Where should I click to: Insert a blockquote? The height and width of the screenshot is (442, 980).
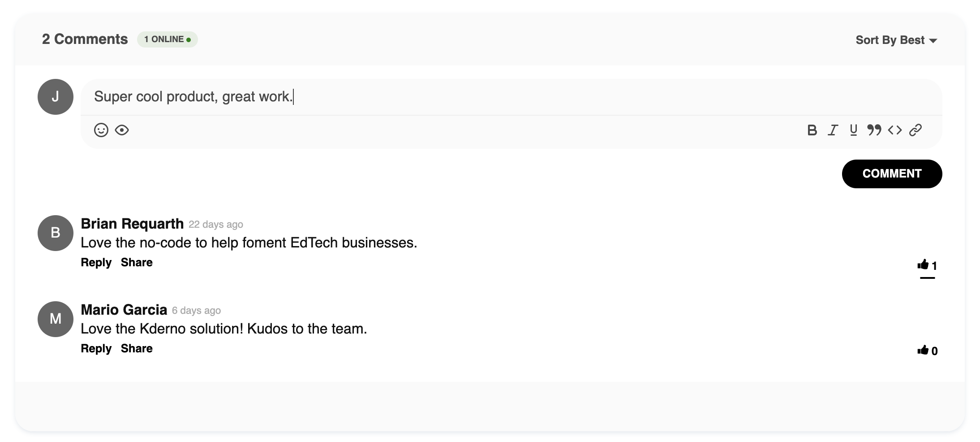874,130
